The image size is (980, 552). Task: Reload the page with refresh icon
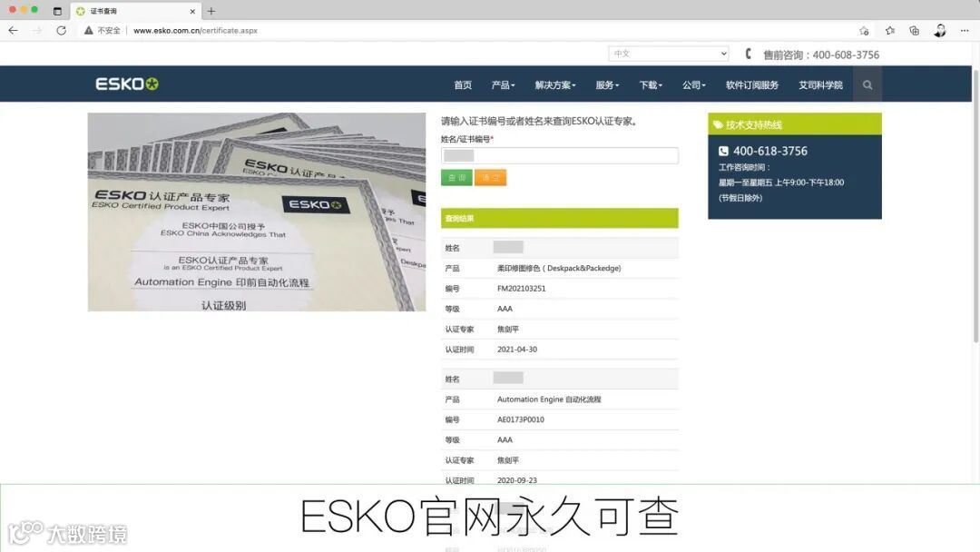(61, 30)
